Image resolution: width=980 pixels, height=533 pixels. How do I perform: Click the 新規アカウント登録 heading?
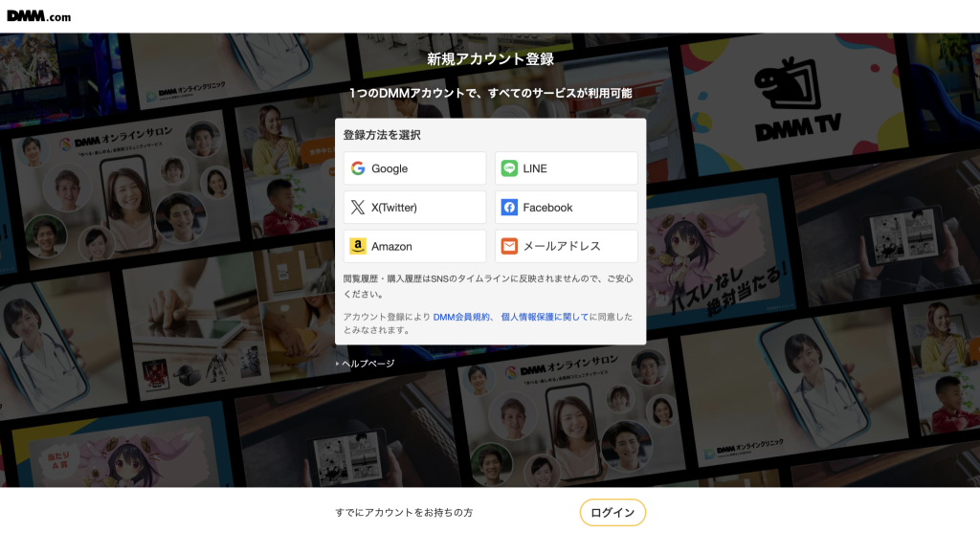490,59
